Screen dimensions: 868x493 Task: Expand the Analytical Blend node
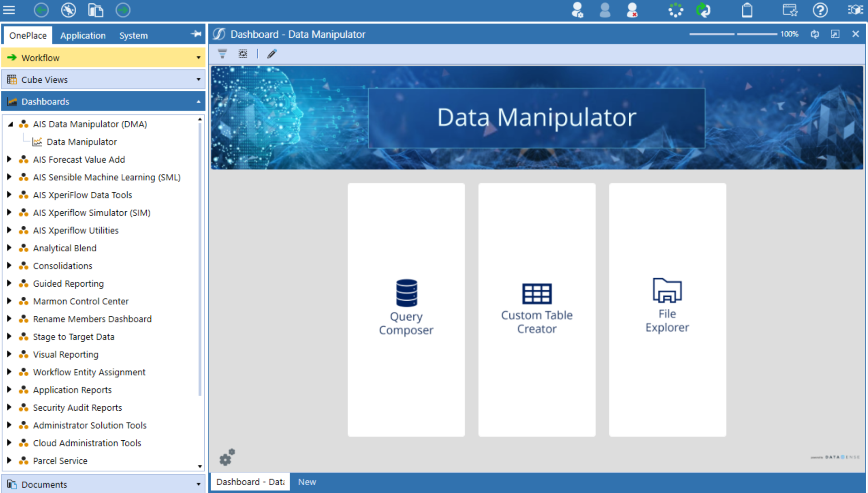[x=9, y=248]
